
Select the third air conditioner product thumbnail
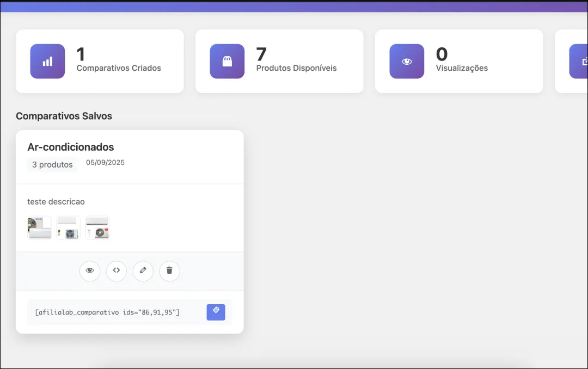(97, 228)
